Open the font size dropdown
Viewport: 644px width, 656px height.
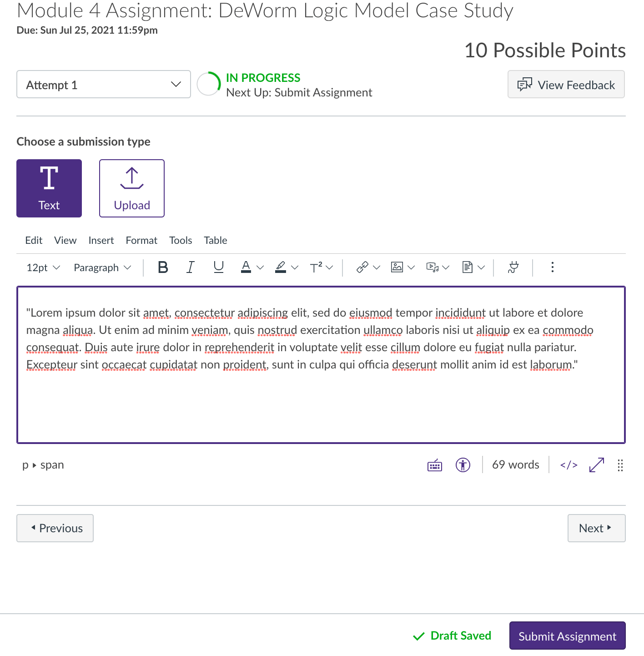pos(42,267)
